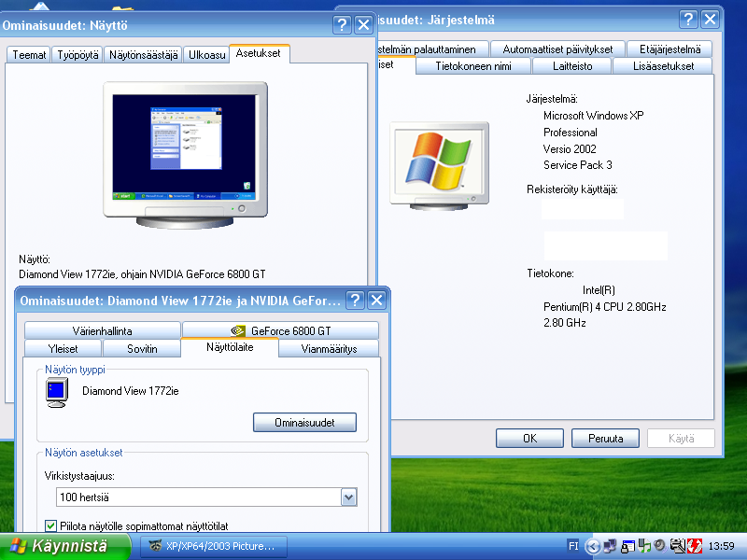Open the Värienhallinta tab
This screenshot has width=747, height=560.
coord(103,330)
